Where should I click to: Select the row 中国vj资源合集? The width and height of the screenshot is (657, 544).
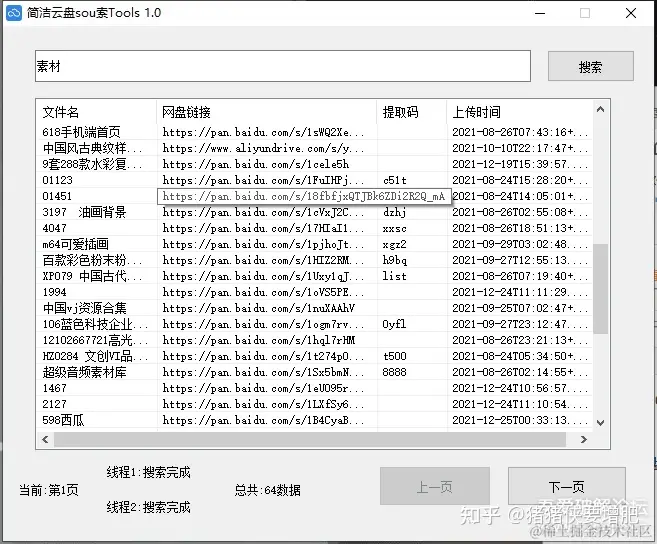(314, 308)
